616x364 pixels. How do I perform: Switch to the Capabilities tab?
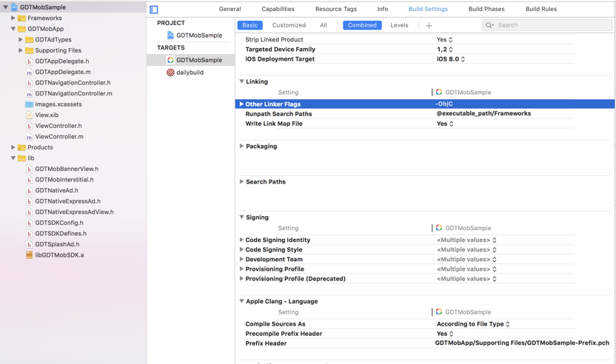(x=278, y=9)
